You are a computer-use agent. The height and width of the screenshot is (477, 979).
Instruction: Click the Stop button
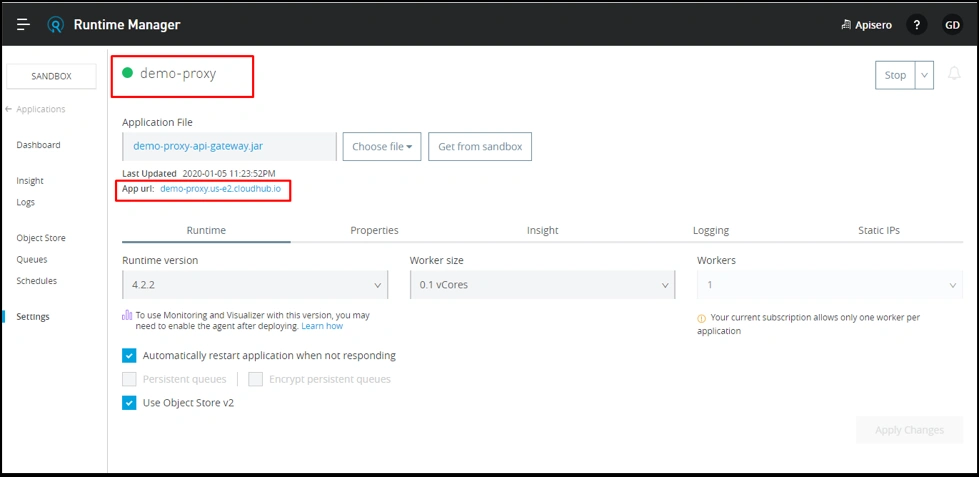(x=895, y=75)
